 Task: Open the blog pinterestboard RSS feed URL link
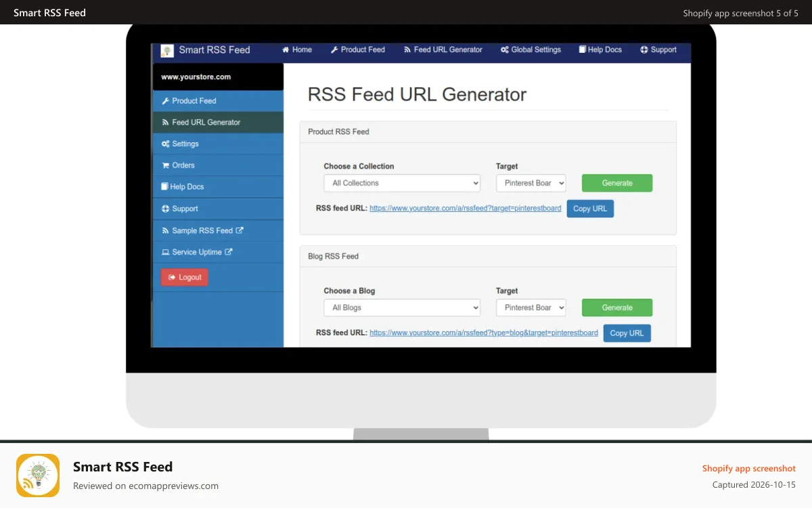tap(484, 333)
